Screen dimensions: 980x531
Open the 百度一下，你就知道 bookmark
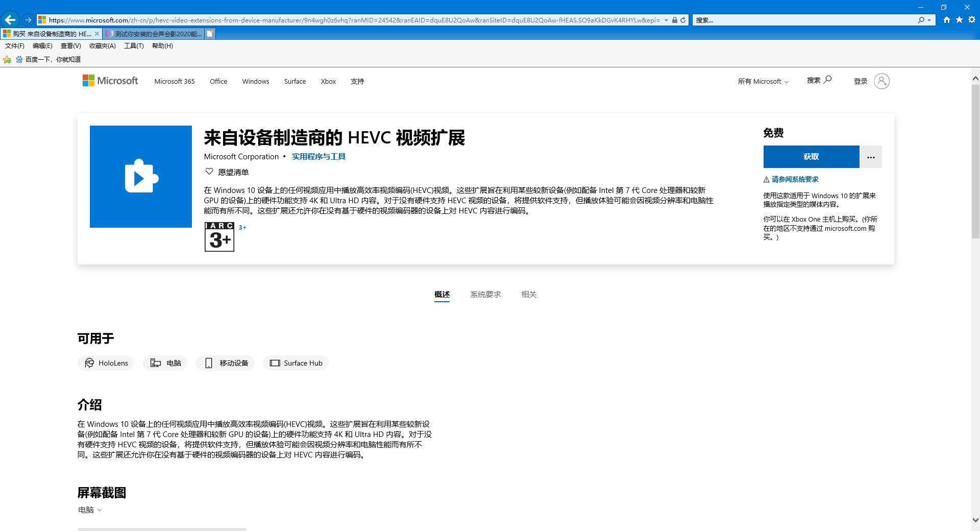[48, 60]
